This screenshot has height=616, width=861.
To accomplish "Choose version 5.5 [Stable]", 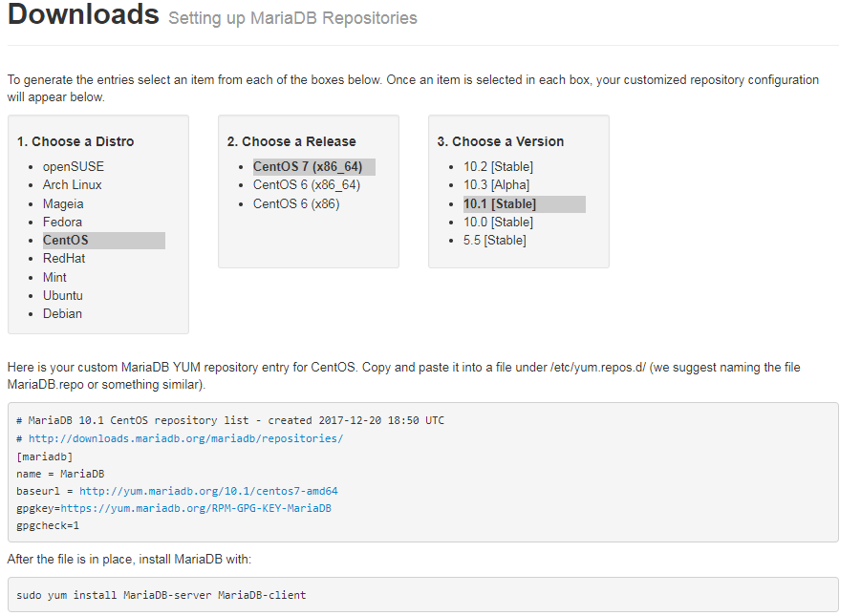I will click(494, 240).
